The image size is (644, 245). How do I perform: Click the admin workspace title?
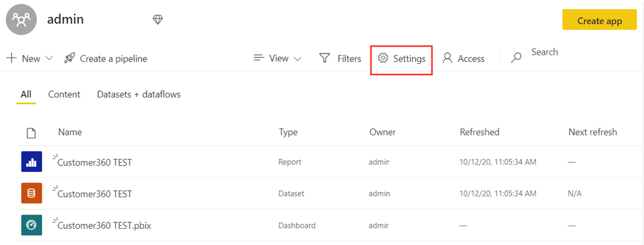(x=66, y=19)
